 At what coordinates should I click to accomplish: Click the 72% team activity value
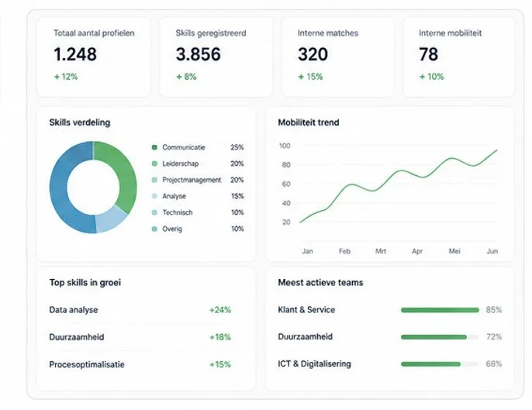(x=494, y=336)
